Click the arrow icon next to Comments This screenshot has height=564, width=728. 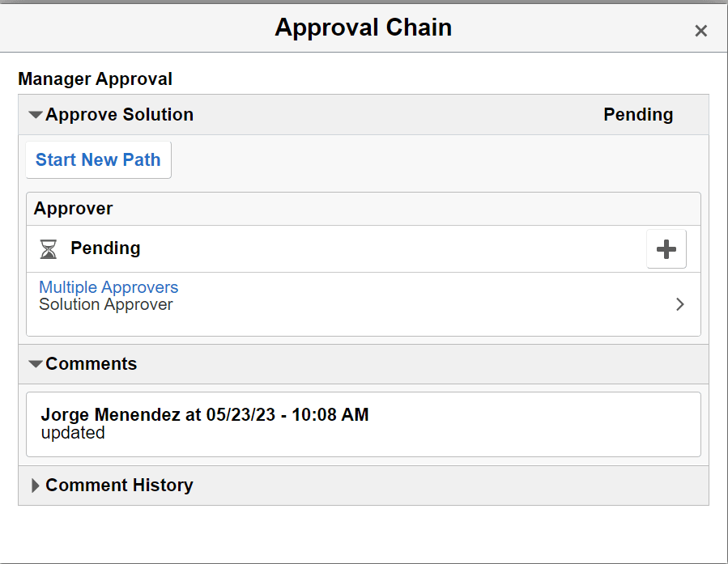[x=36, y=363]
